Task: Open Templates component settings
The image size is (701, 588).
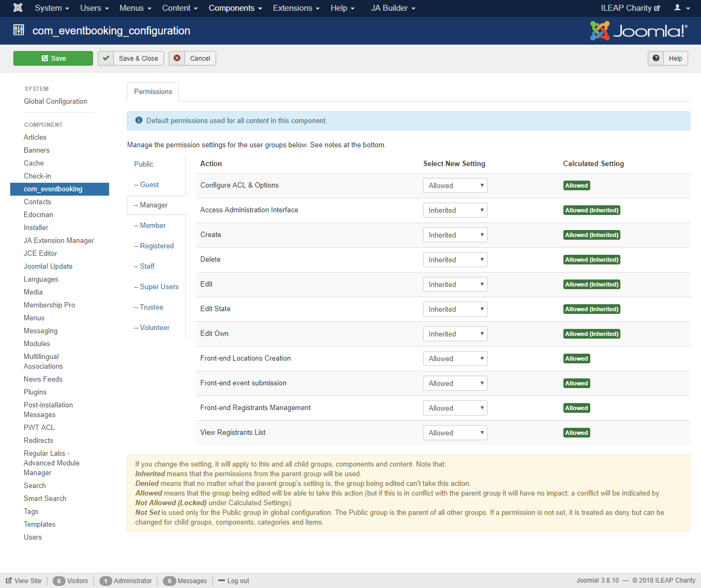Action: (x=40, y=524)
